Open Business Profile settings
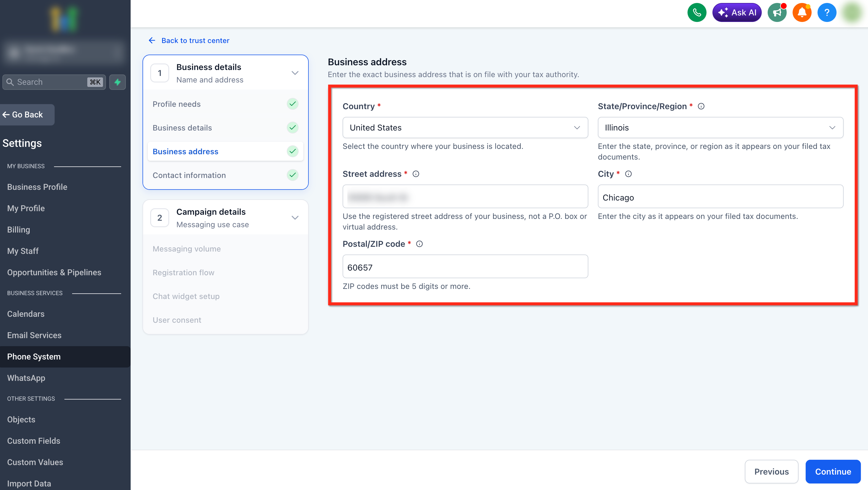 (x=37, y=187)
